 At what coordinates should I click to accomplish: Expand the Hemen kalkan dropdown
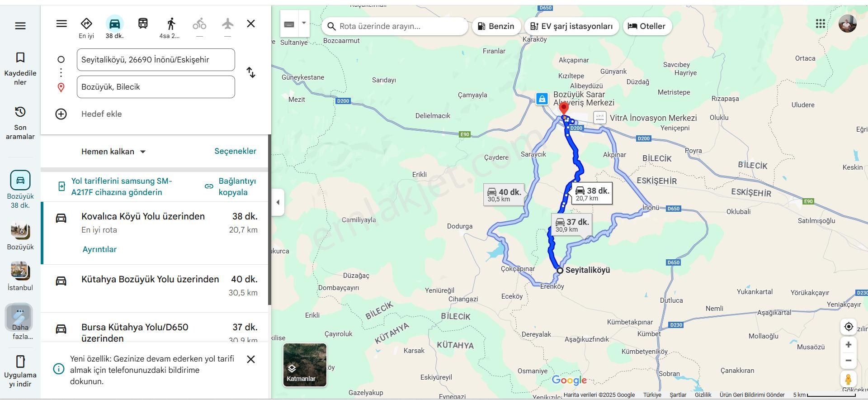pyautogui.click(x=113, y=152)
